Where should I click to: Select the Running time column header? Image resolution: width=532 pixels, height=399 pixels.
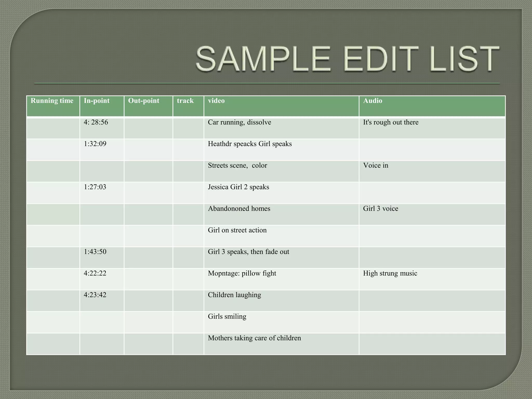point(53,106)
